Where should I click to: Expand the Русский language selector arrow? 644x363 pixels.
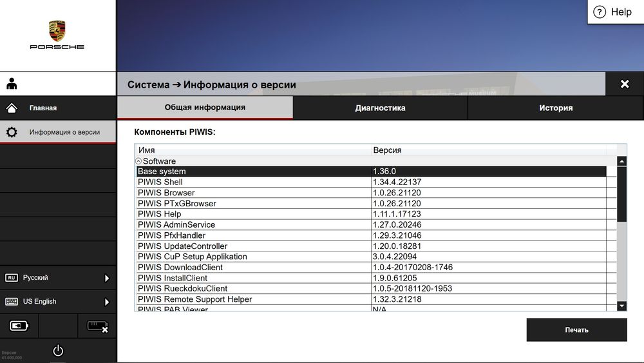tap(107, 278)
